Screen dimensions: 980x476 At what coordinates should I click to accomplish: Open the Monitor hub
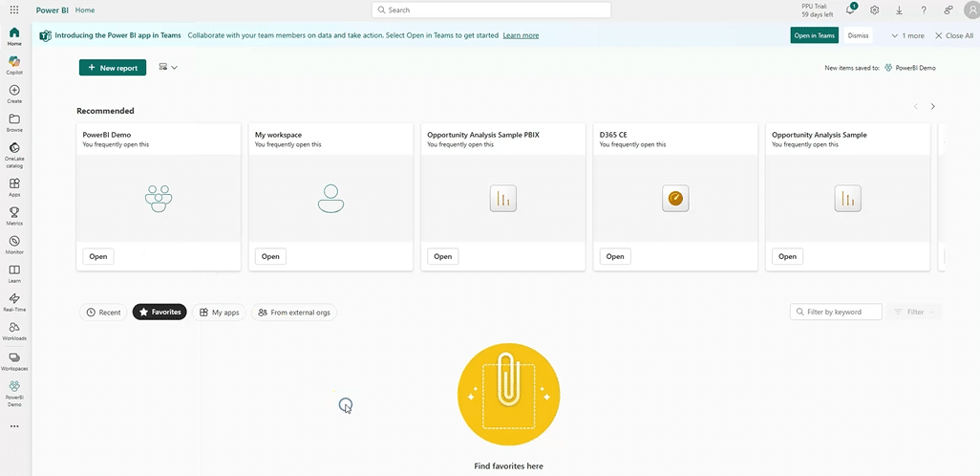click(14, 246)
